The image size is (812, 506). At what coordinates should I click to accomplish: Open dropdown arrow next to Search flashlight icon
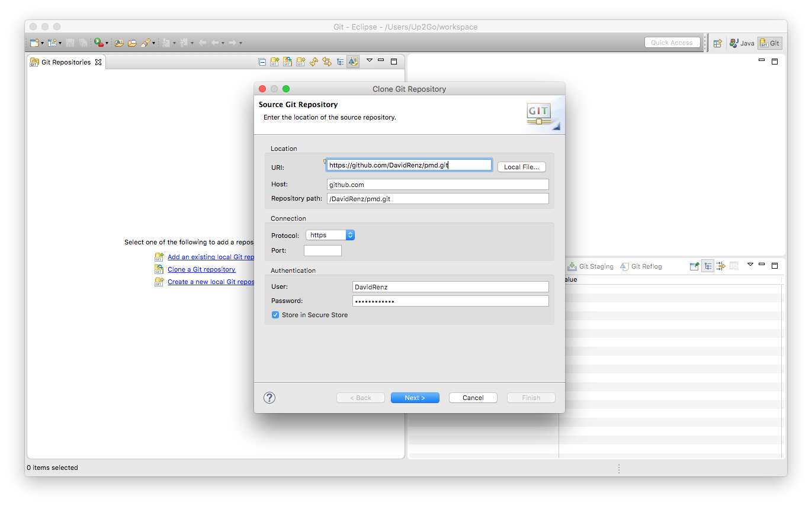(x=153, y=43)
